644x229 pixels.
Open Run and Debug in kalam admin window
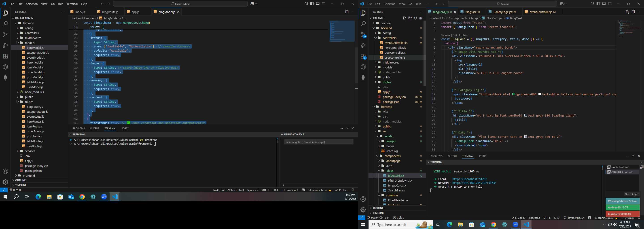[5, 45]
